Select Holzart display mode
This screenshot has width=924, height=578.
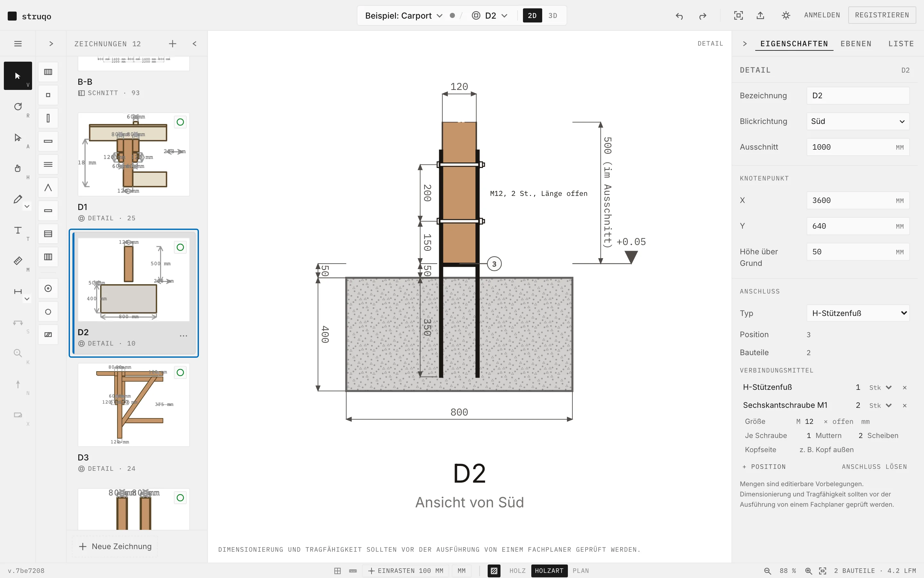[x=549, y=571]
